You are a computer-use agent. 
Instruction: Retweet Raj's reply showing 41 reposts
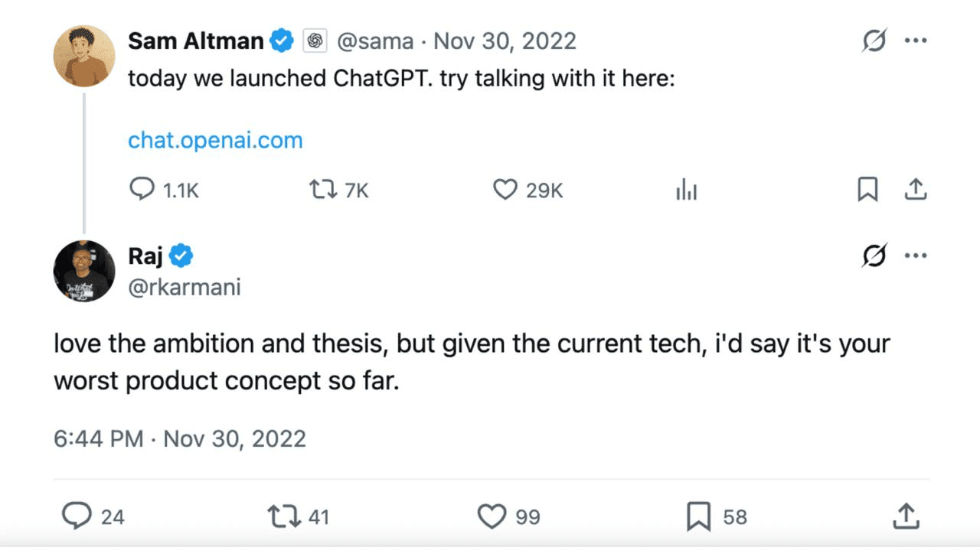pos(284,516)
